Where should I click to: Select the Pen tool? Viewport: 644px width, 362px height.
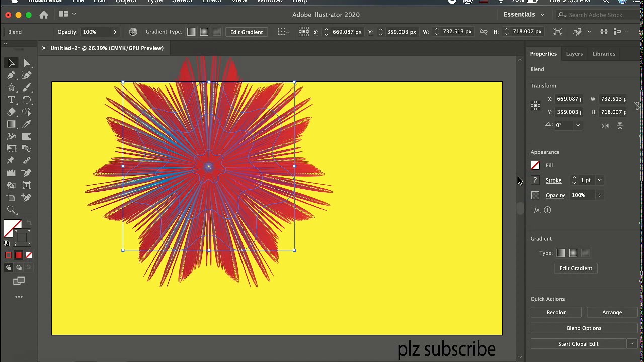click(x=11, y=75)
